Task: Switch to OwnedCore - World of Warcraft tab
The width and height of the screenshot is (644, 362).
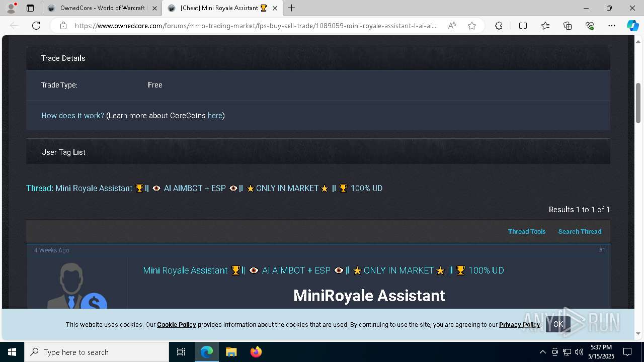Action: click(102, 8)
